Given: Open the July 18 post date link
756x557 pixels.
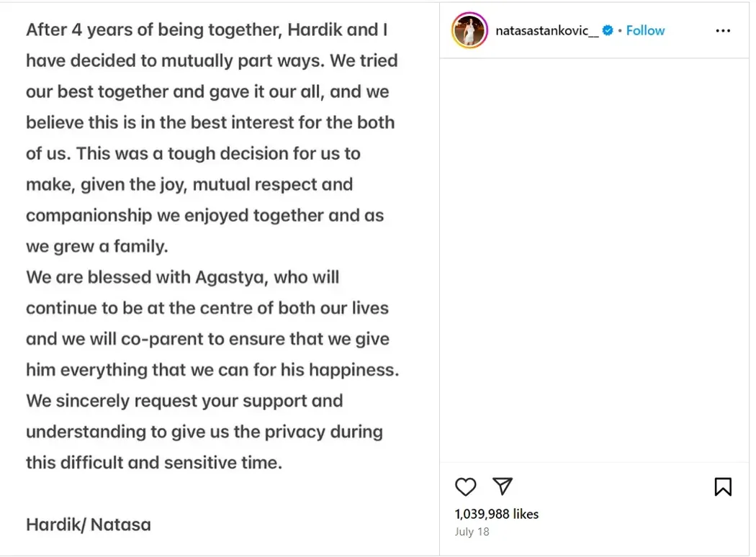Looking at the screenshot, I should pos(472,532).
